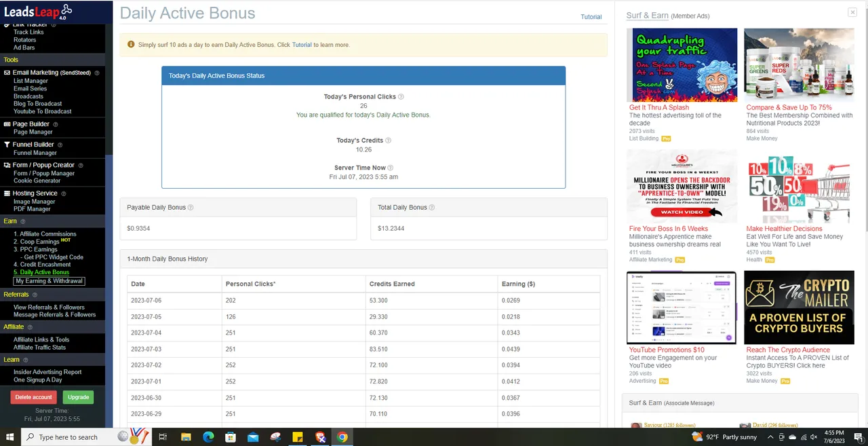Close the Surf & Earn side panel
The width and height of the screenshot is (868, 446).
(852, 12)
